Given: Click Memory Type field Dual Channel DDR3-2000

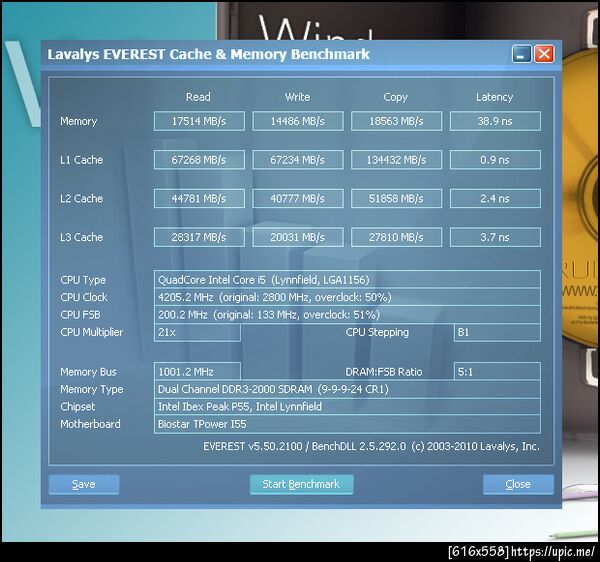Looking at the screenshot, I should point(347,389).
